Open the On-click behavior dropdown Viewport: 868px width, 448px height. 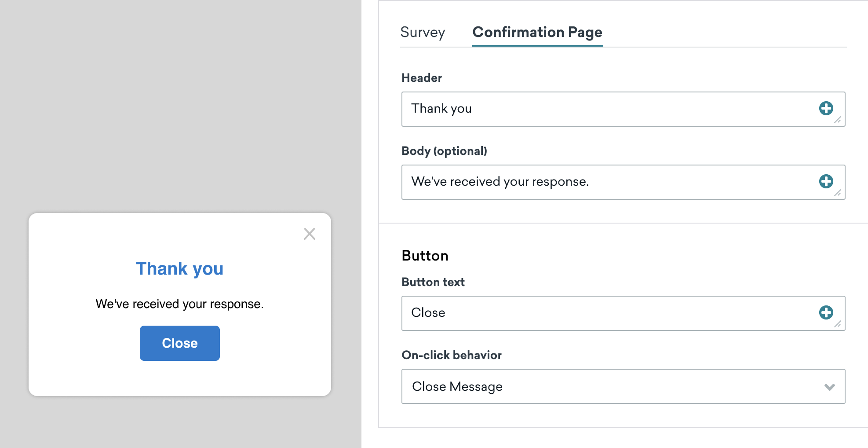623,386
